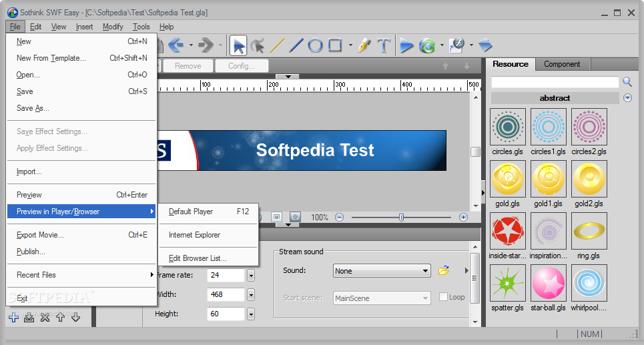Screen dimensions: 644x345
Task: Click the zoom out minus icon
Action: coord(339,218)
